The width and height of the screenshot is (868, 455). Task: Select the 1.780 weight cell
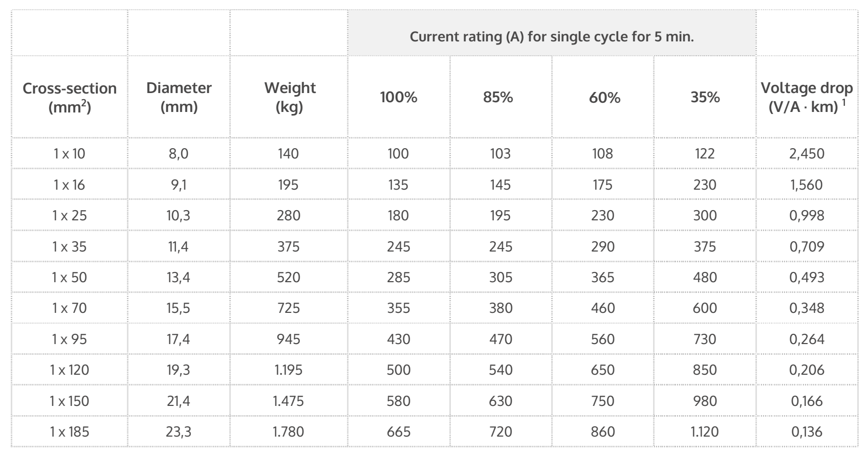point(289,431)
